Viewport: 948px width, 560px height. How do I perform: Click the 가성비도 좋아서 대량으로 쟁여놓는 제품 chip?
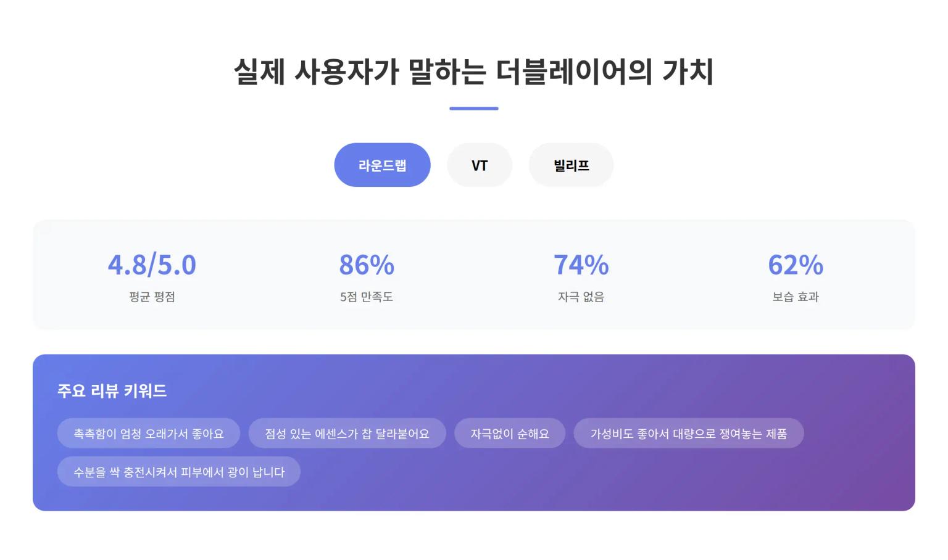pos(689,434)
